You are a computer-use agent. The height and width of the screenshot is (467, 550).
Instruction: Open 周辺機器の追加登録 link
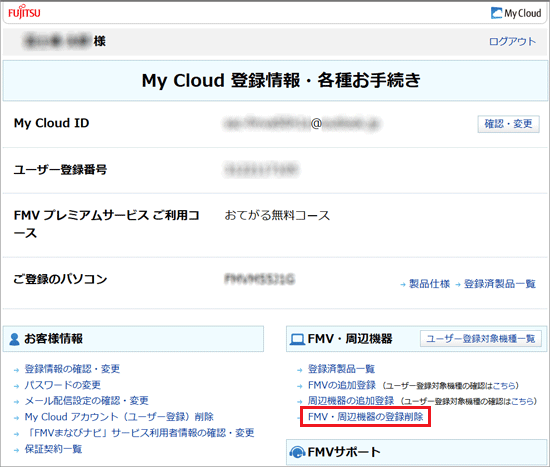click(x=351, y=401)
